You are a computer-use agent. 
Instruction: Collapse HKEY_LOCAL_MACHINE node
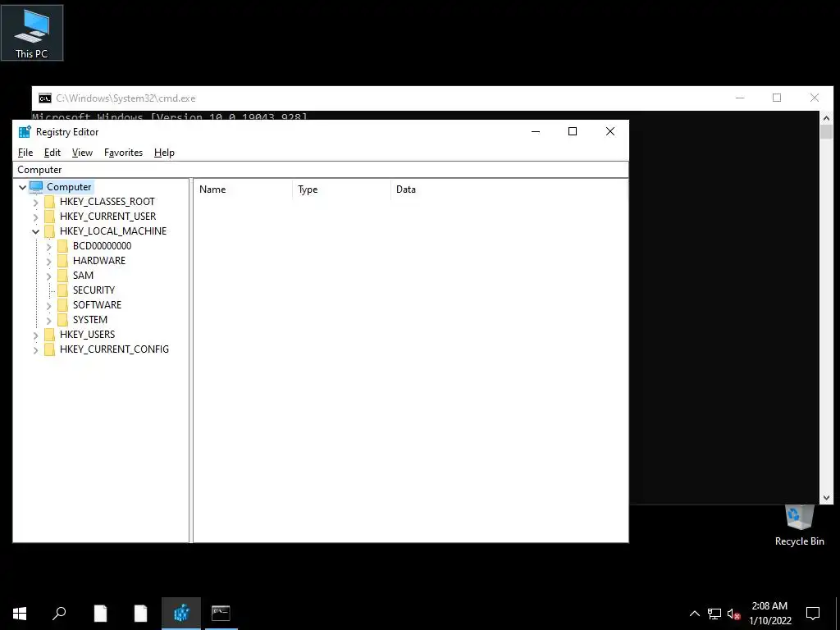35,231
